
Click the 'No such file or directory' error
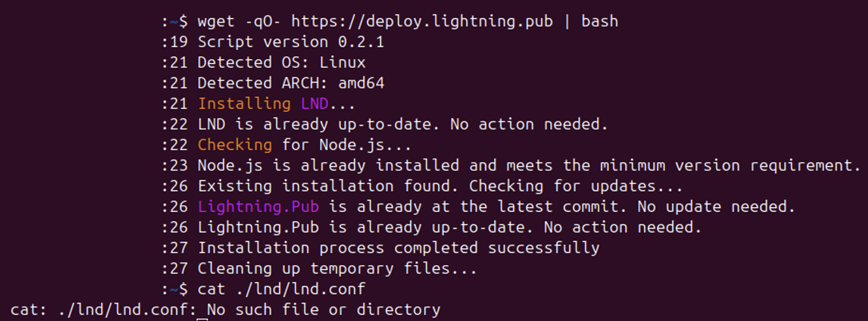tap(324, 310)
